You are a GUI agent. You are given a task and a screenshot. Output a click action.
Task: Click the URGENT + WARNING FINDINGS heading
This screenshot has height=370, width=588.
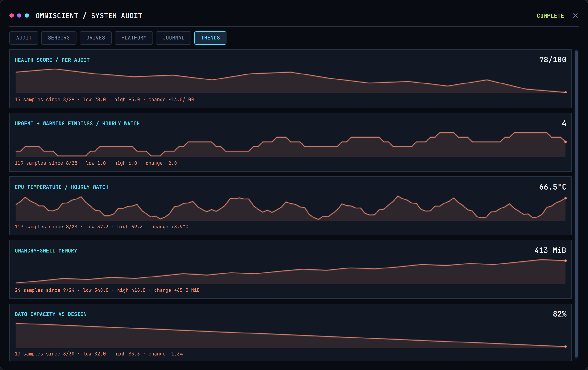[77, 124]
